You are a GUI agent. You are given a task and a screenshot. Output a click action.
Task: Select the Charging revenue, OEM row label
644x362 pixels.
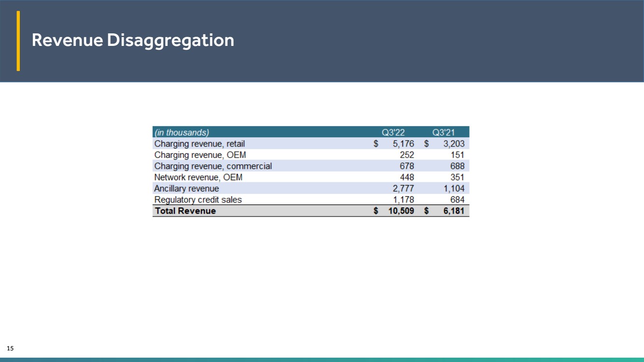tap(200, 155)
